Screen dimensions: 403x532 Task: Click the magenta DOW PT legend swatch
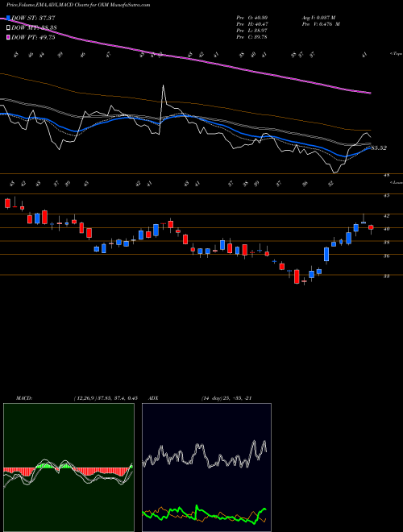(8, 37)
